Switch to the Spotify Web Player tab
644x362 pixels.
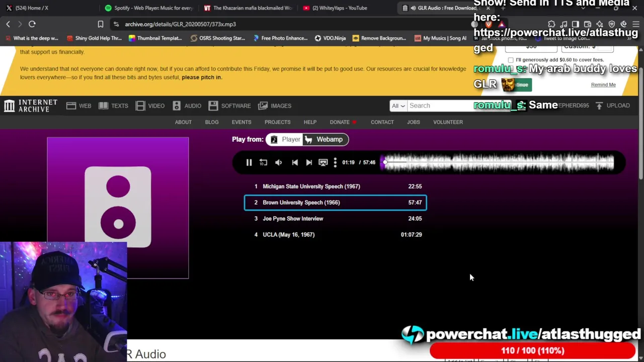point(149,8)
